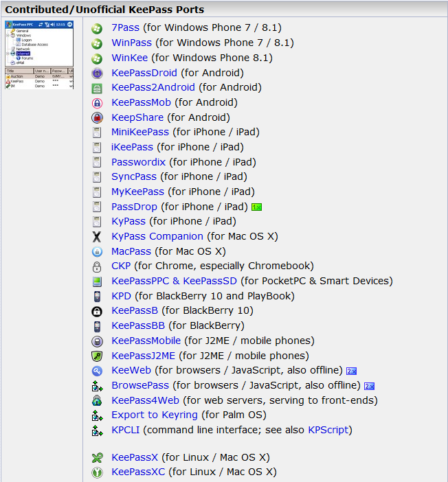Open the KeePassMobile link
The width and height of the screenshot is (448, 482).
coord(146,341)
